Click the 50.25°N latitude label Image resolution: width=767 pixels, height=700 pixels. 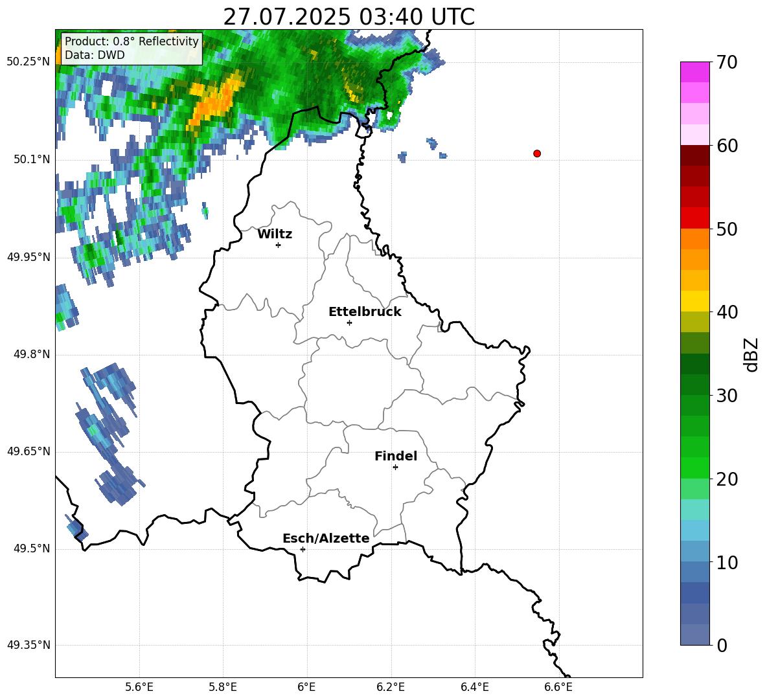(29, 62)
